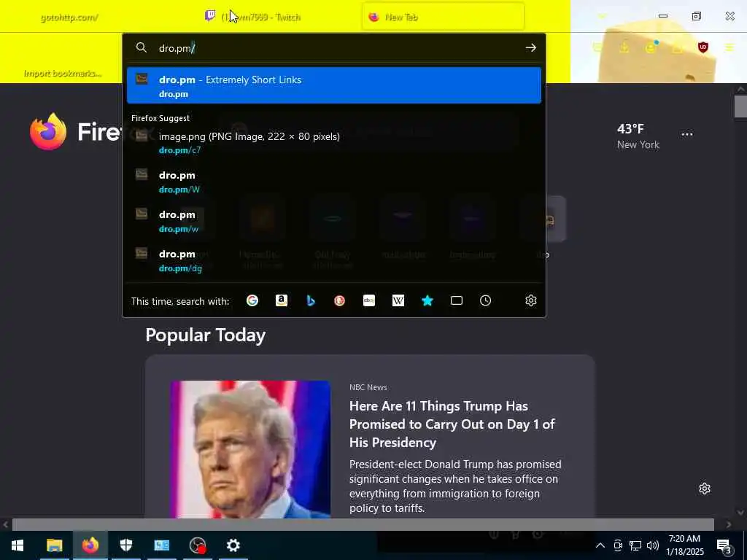Open Firefox hamburger application menu

729,47
